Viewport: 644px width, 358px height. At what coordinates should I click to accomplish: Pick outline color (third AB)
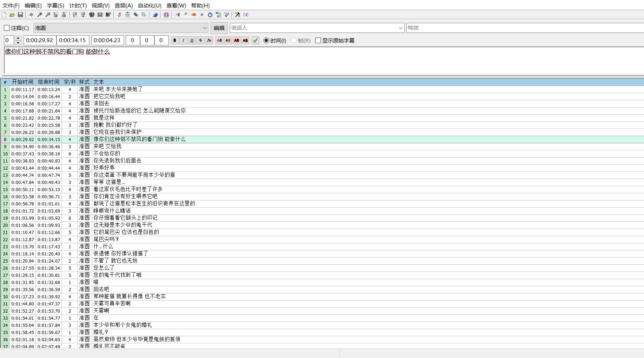coord(237,40)
